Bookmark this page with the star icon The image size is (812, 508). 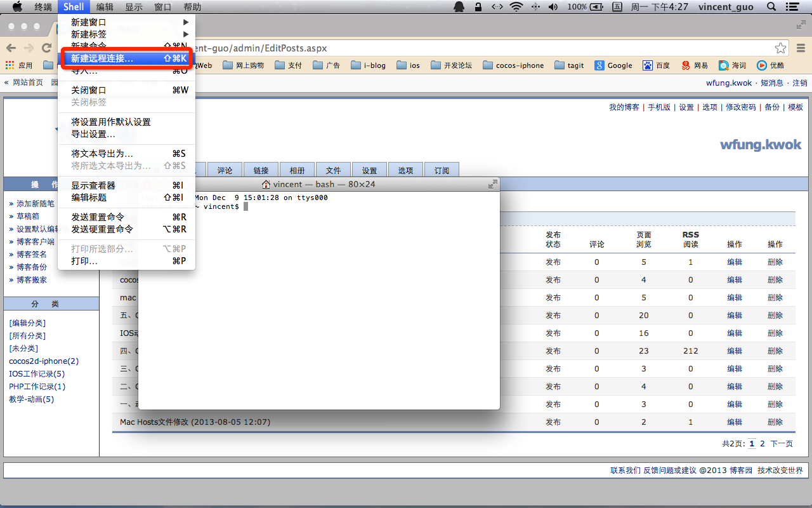pyautogui.click(x=780, y=48)
